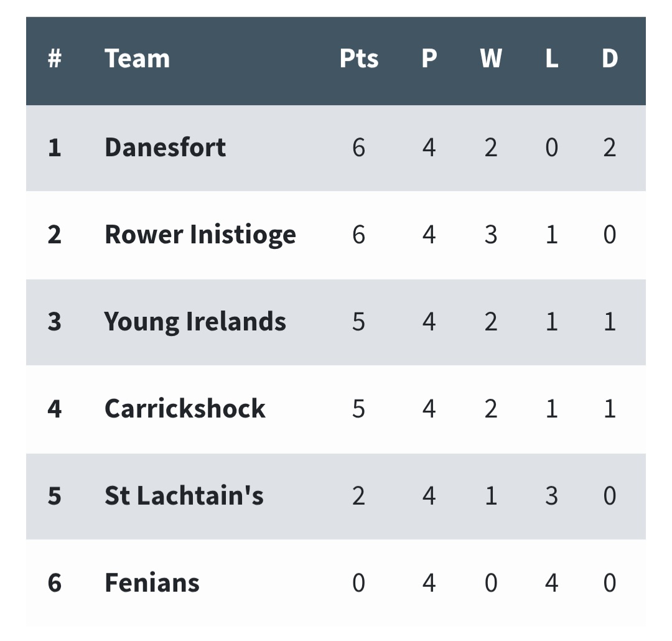Click Danesfort's draws value
Screen dimensions: 672x641
pos(609,147)
